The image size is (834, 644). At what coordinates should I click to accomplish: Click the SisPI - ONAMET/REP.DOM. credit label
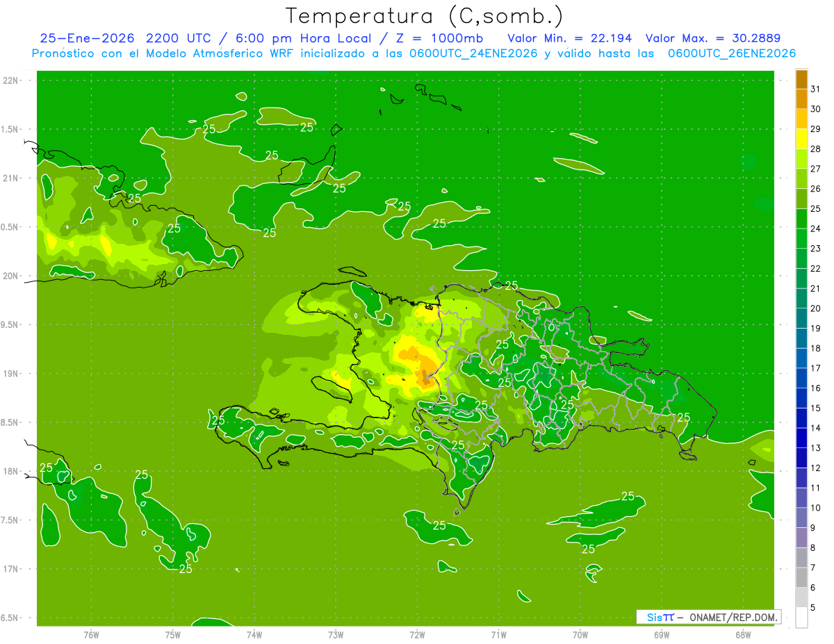pyautogui.click(x=708, y=617)
